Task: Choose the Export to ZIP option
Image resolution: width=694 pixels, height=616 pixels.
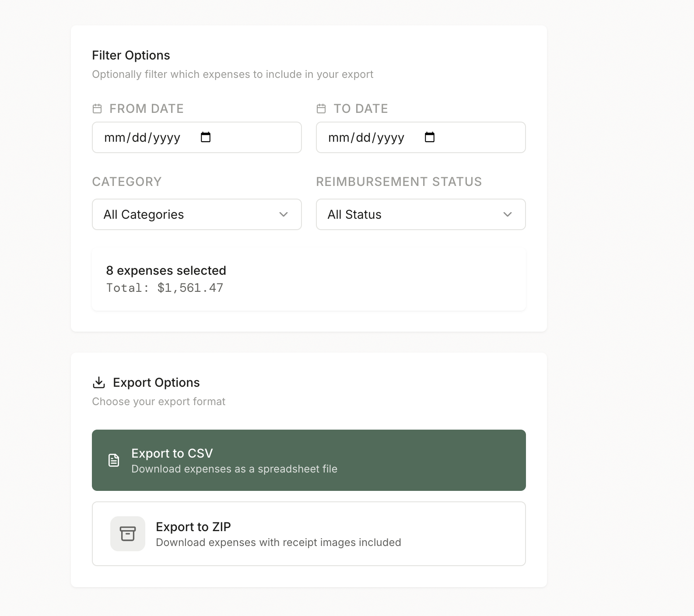Action: coord(308,534)
